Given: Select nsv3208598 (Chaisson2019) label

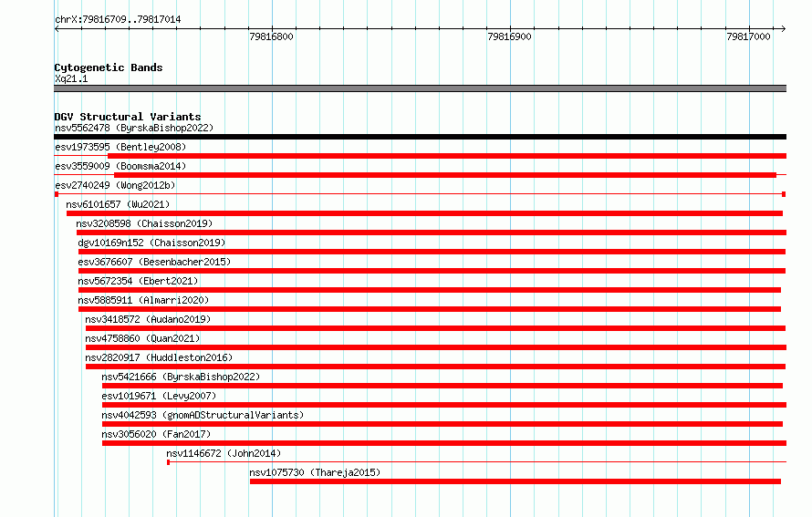Looking at the screenshot, I should [x=144, y=223].
